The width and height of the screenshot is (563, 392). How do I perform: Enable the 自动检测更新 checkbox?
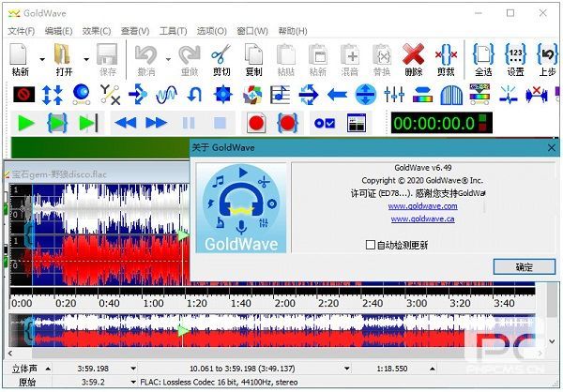(x=370, y=245)
